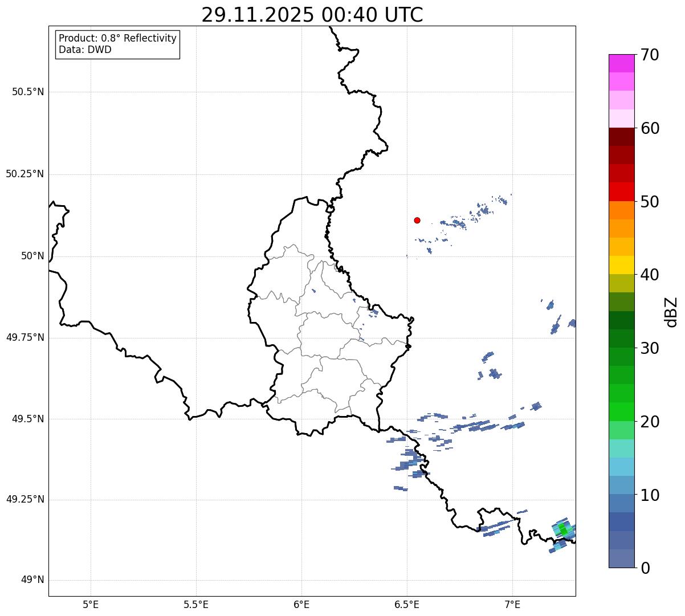Click the bright red swatch above 50

pos(622,192)
